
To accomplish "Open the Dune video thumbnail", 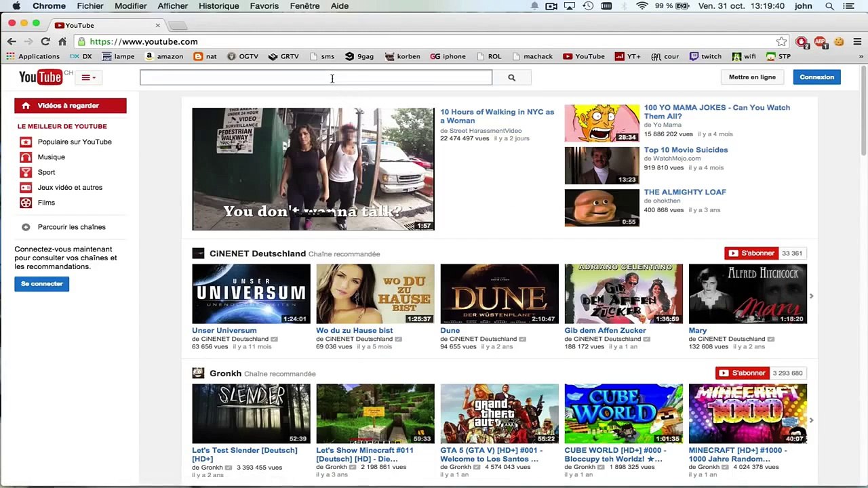I will (500, 294).
